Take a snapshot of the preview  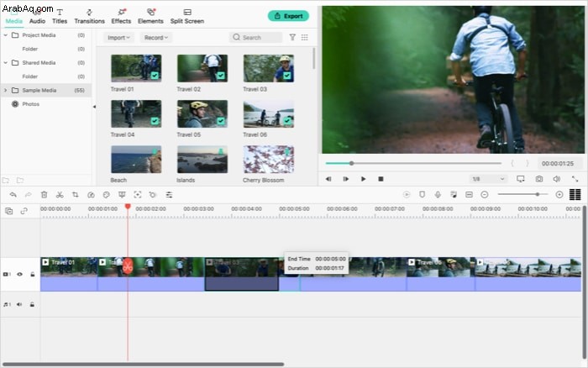(x=539, y=179)
